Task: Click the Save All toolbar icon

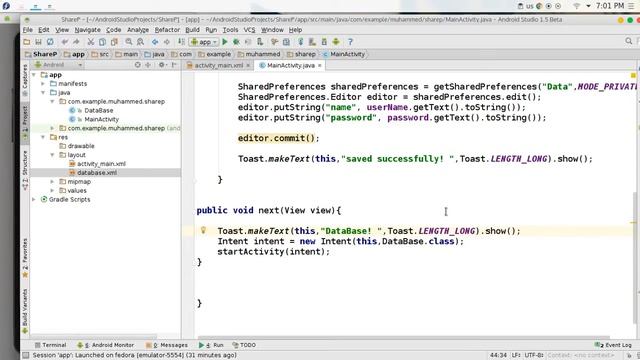Action: pos(38,42)
